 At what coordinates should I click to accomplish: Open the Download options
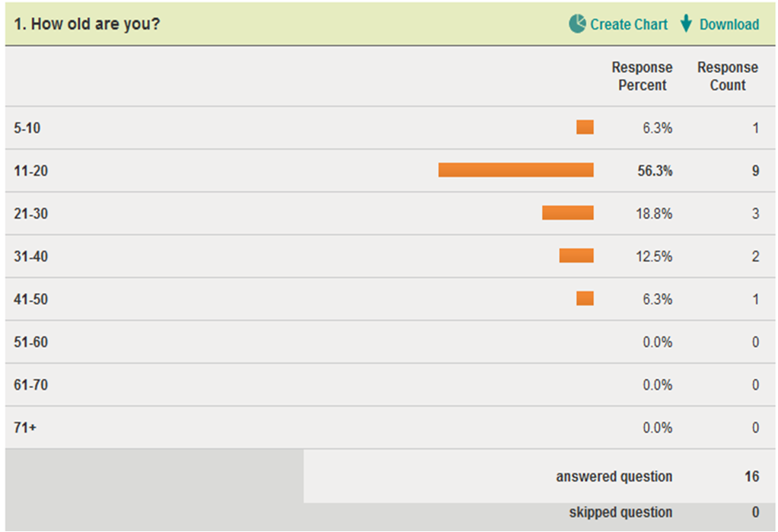[728, 24]
